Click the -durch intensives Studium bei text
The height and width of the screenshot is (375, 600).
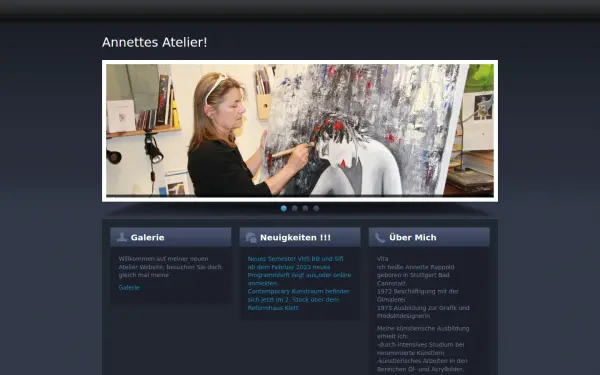coord(421,344)
